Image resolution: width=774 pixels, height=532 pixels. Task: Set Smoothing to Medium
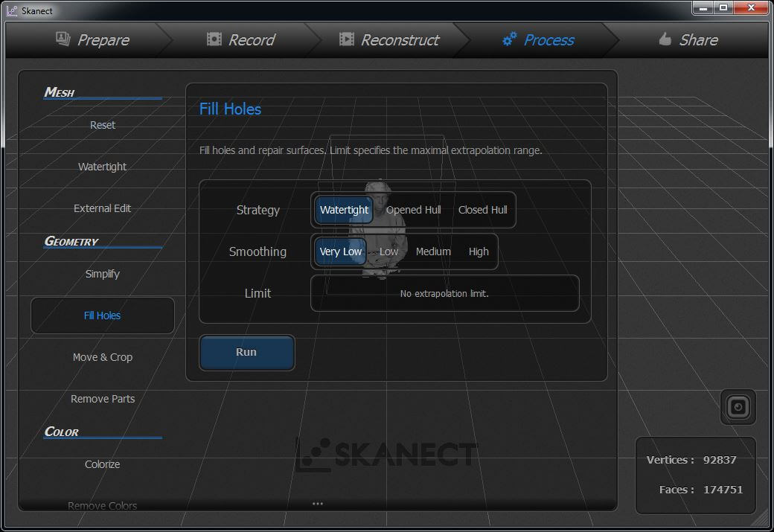433,251
